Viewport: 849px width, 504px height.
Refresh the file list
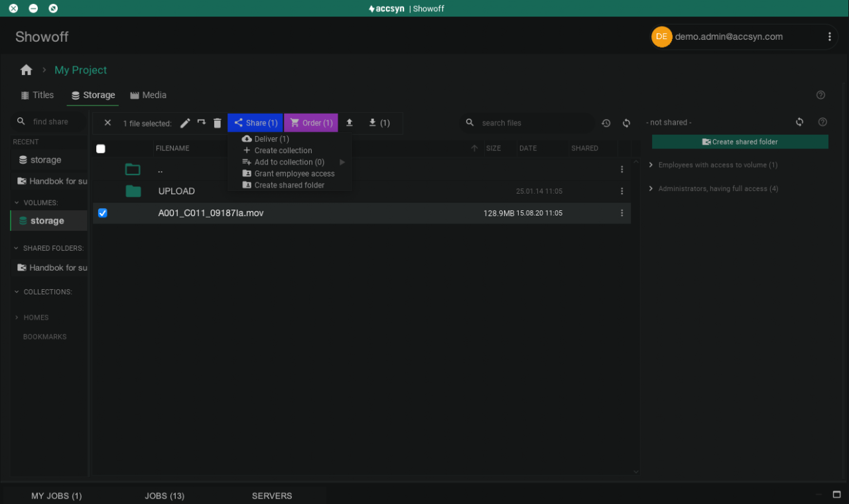626,123
